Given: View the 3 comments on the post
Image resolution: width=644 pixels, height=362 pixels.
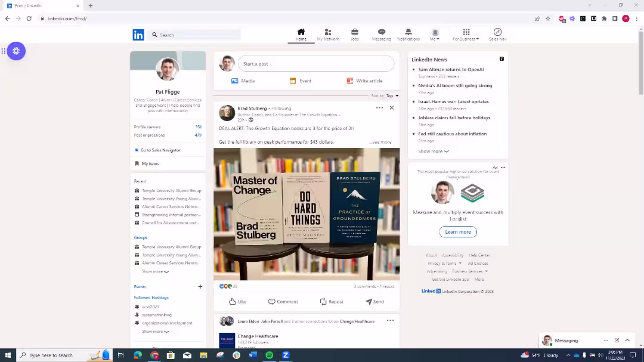Looking at the screenshot, I should click(x=365, y=286).
